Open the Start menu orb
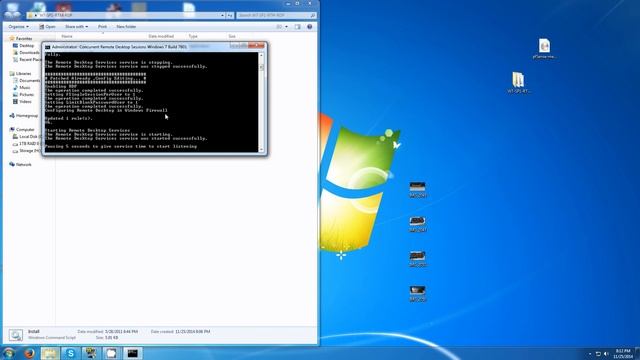640x360 pixels. 8,353
